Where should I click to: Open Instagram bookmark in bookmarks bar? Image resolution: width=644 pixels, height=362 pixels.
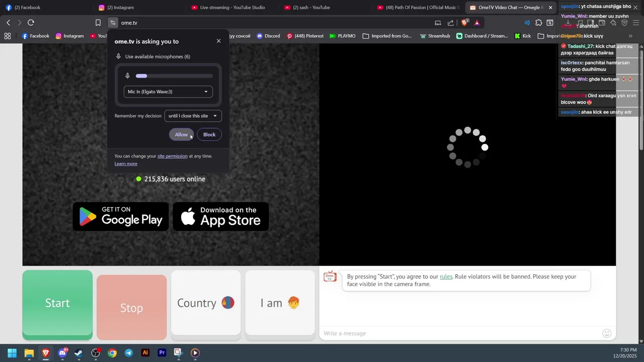click(69, 36)
